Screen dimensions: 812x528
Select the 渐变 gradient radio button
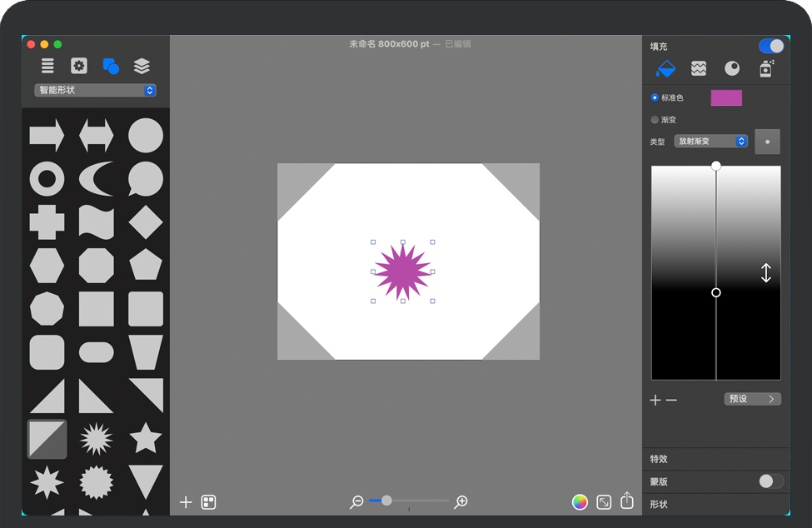[x=655, y=120]
